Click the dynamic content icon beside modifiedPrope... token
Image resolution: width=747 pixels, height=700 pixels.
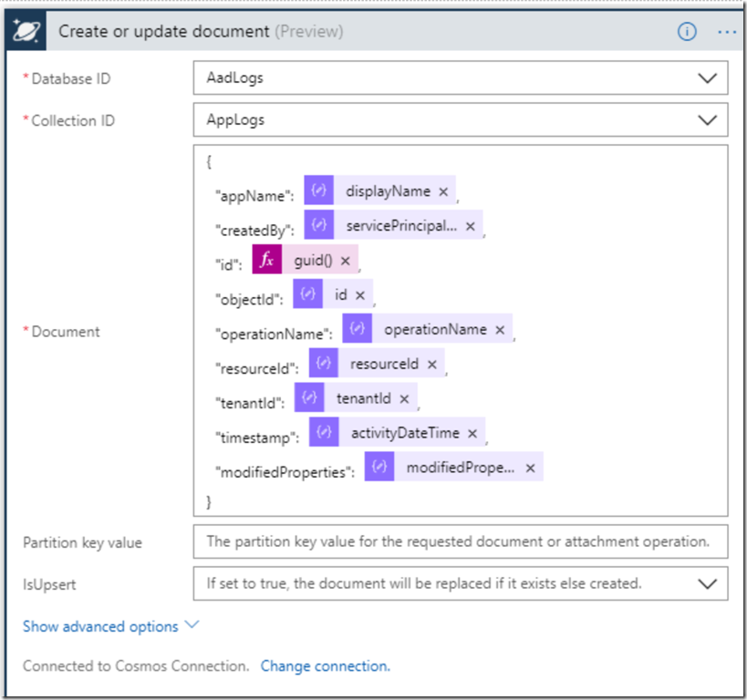pos(379,467)
